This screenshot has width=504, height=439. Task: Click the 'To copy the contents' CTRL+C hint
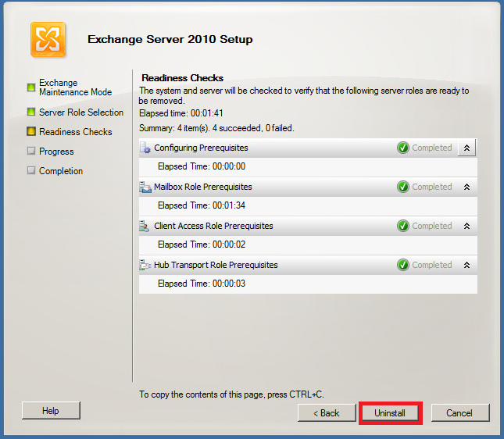click(x=231, y=394)
